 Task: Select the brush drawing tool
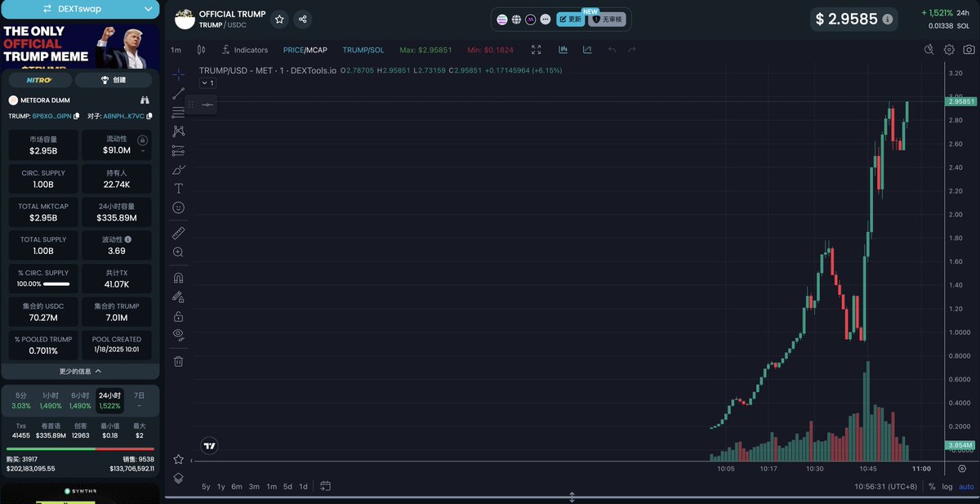pyautogui.click(x=179, y=169)
